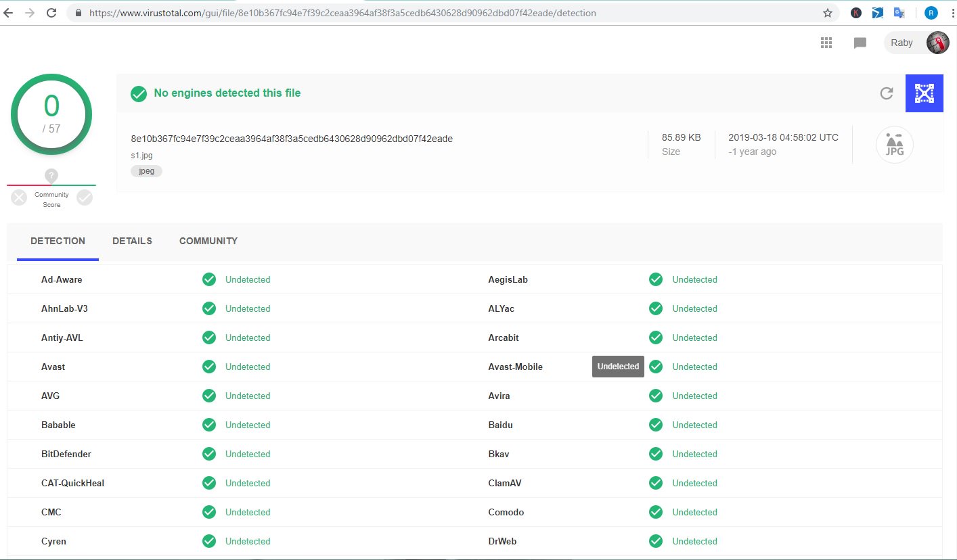Click the 'Undetected' result text for Arcabit
957x560 pixels.
point(694,337)
